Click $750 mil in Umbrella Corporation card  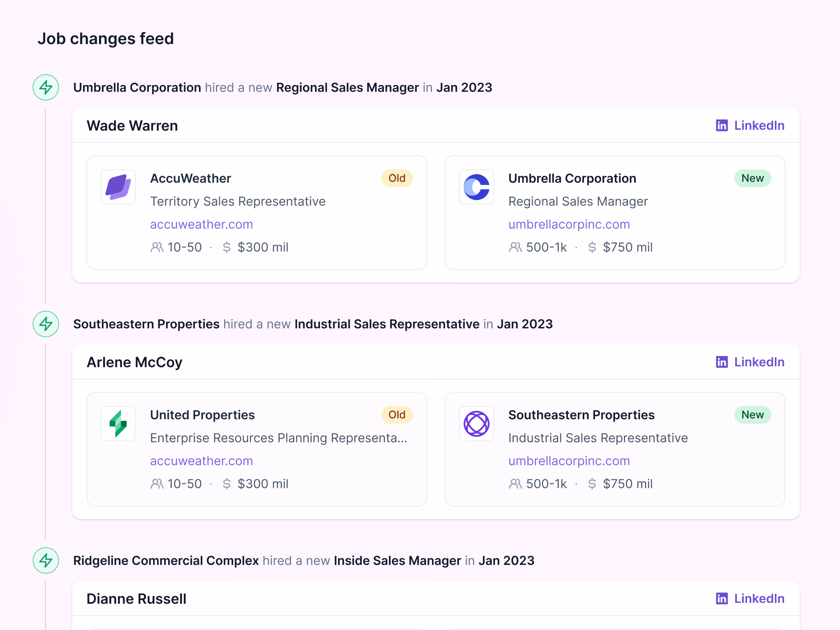click(628, 247)
